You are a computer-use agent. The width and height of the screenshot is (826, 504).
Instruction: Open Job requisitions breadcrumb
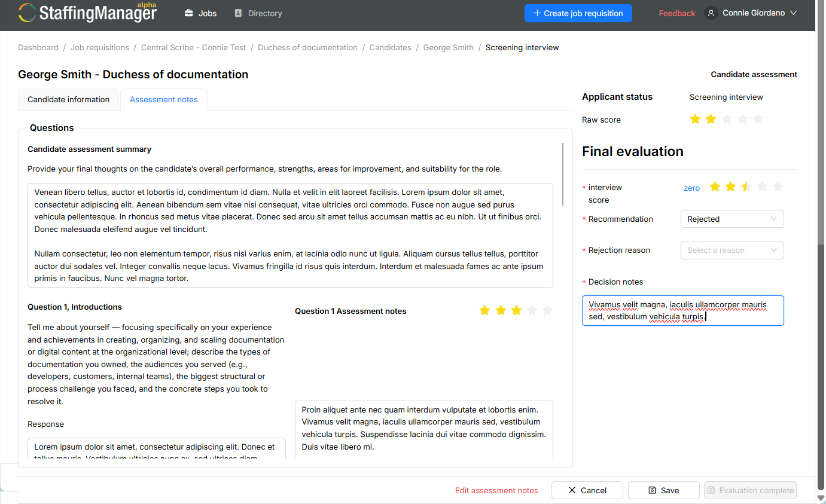tap(100, 48)
